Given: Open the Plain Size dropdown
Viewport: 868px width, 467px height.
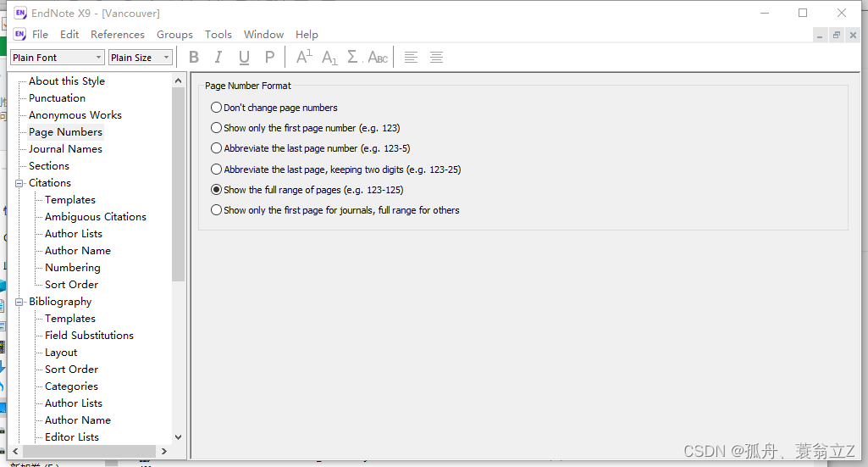Looking at the screenshot, I should point(141,57).
